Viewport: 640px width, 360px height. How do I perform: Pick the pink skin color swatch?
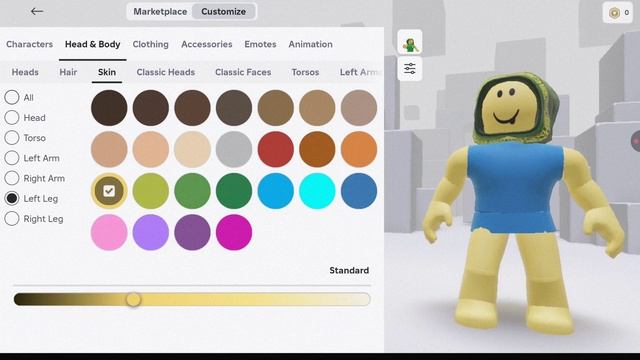pyautogui.click(x=109, y=232)
